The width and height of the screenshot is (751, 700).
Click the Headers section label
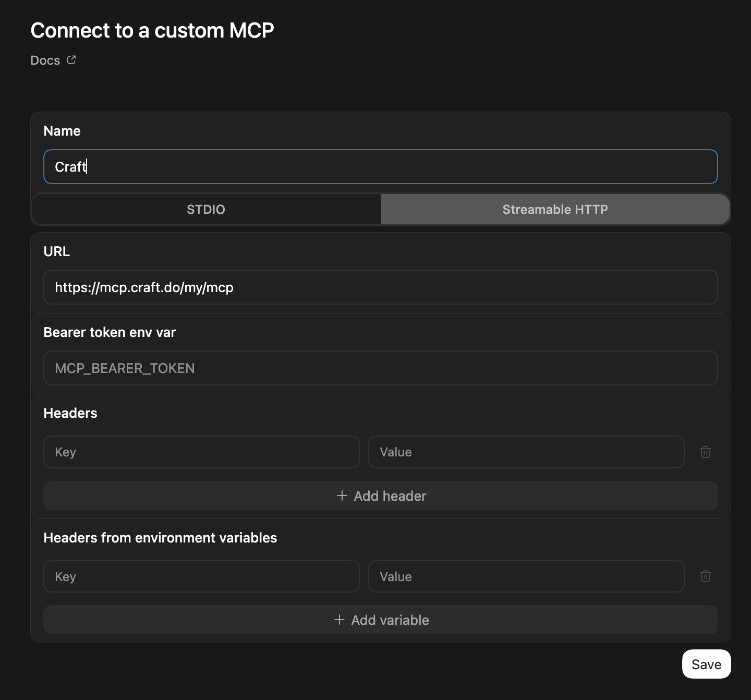pos(70,413)
